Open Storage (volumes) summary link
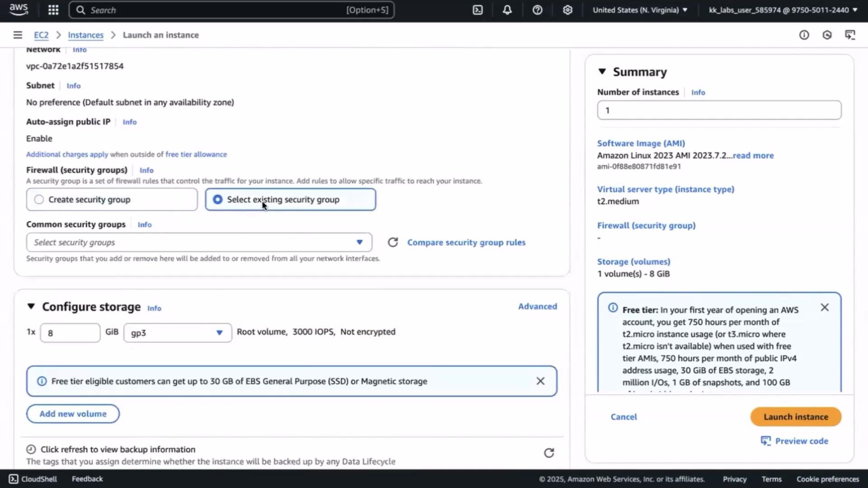 tap(633, 261)
